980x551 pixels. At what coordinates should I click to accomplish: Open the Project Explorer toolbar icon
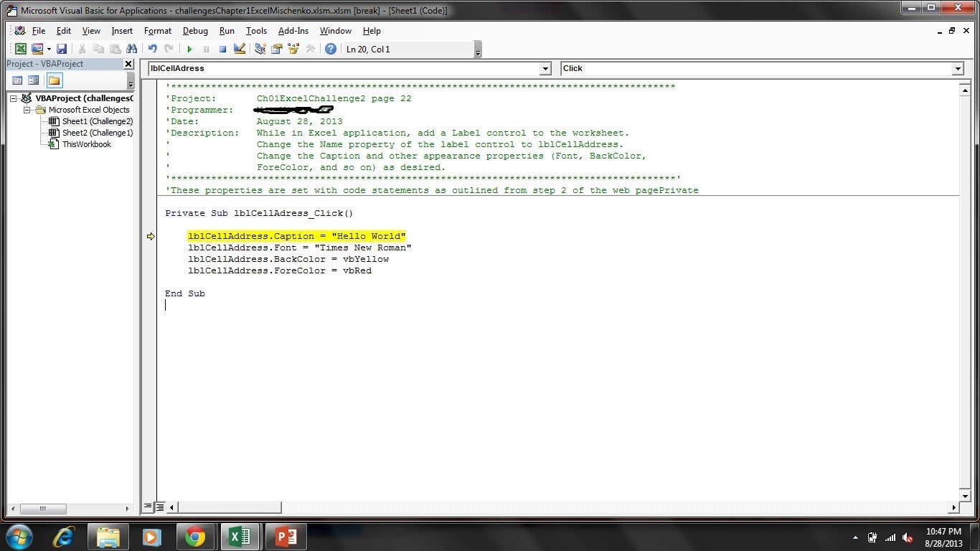point(260,49)
